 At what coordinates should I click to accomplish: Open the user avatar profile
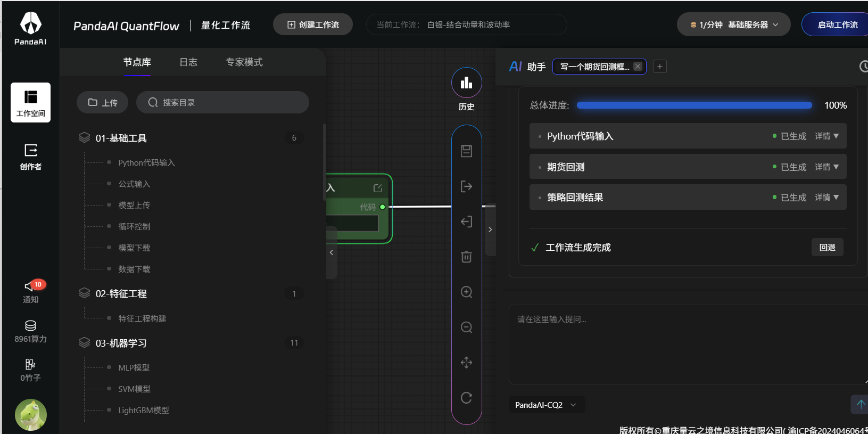tap(31, 415)
